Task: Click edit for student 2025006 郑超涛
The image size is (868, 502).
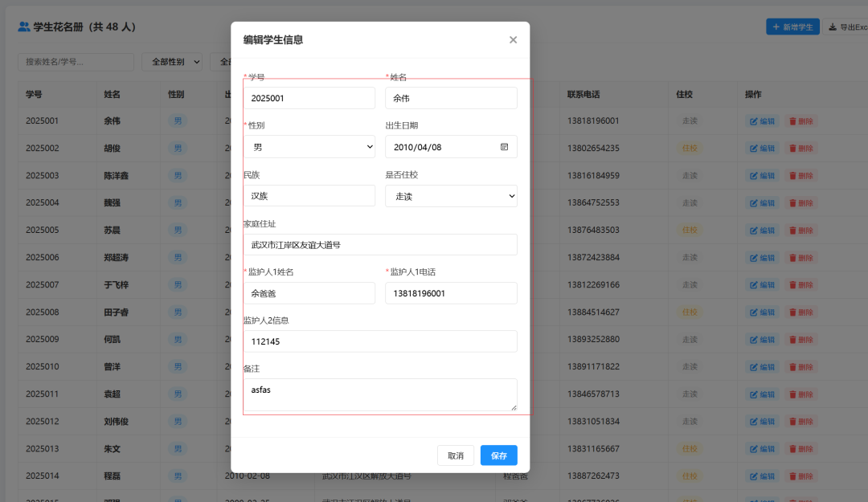Action: [x=762, y=258]
